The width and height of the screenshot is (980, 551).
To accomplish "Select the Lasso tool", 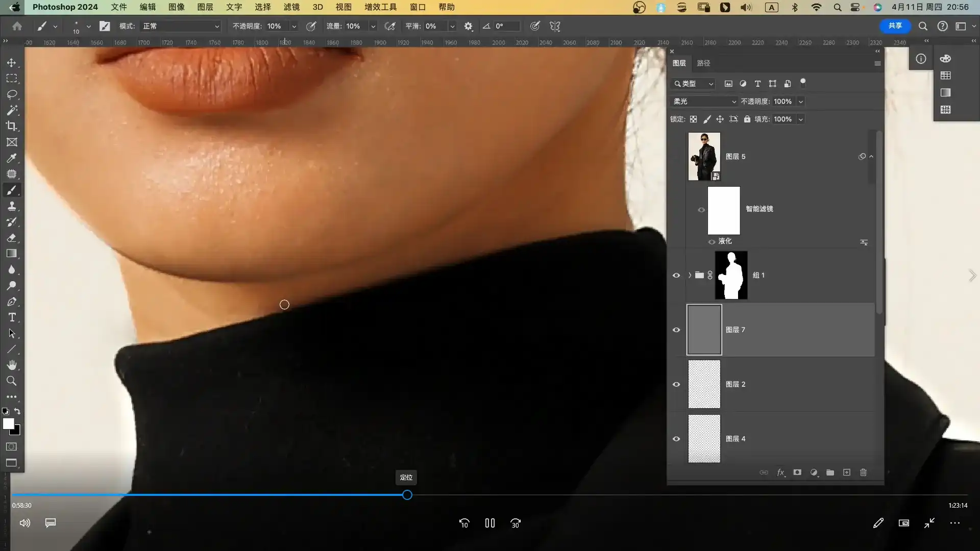I will pyautogui.click(x=11, y=94).
